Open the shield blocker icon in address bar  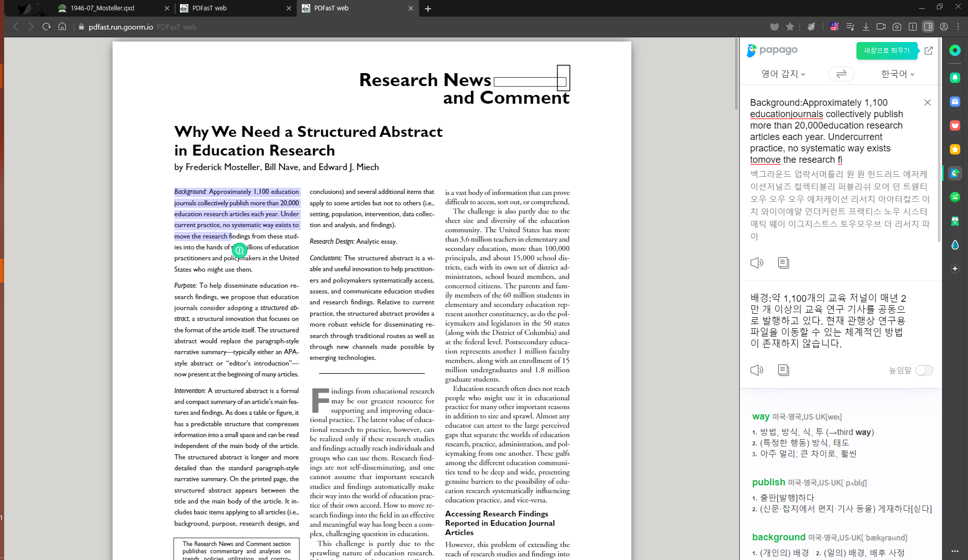775,26
